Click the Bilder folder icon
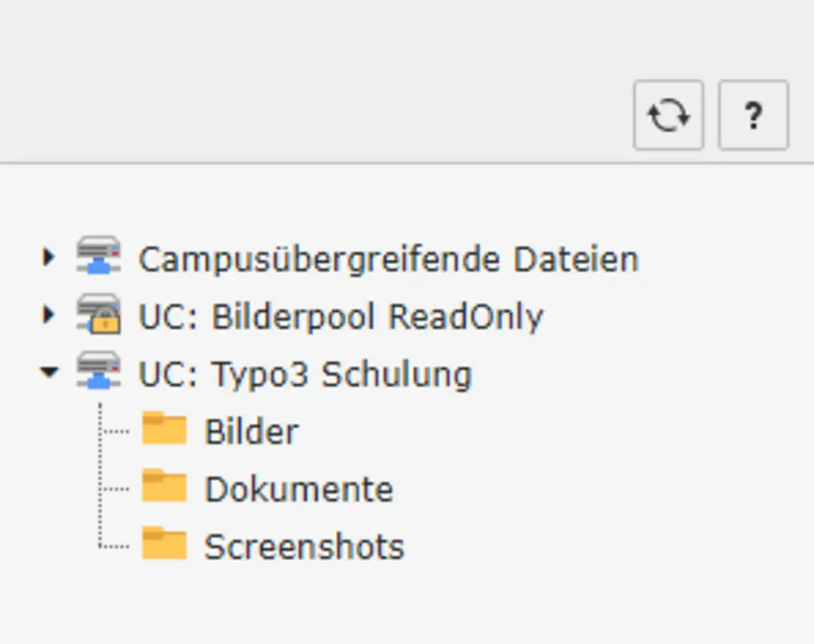Screen dimensions: 814x644 point(164,429)
